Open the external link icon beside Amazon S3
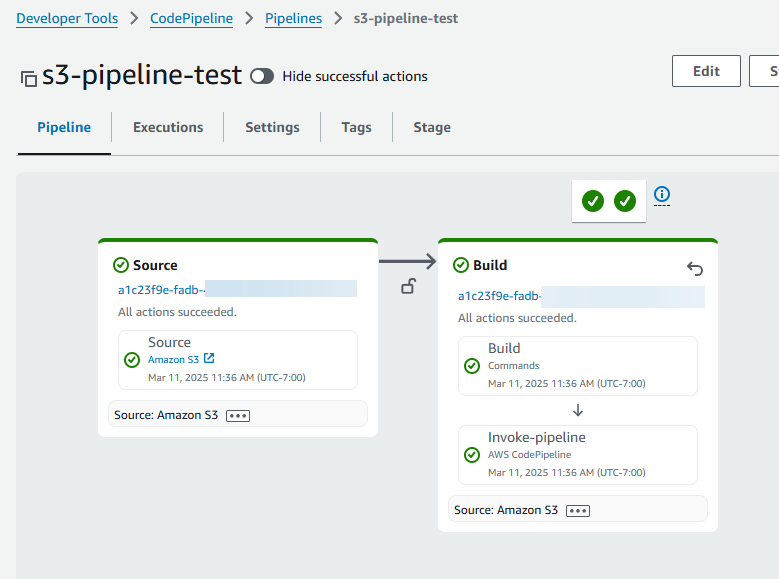779x579 pixels. [x=209, y=359]
